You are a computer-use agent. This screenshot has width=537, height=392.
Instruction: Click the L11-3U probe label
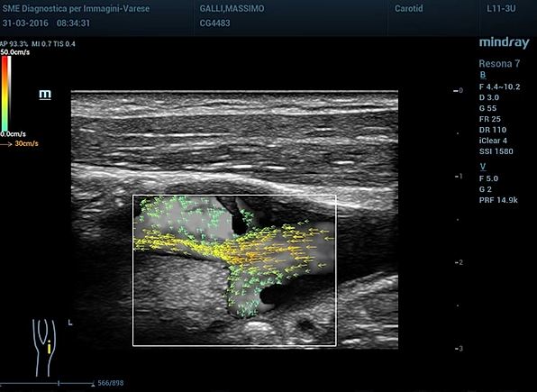pyautogui.click(x=501, y=9)
